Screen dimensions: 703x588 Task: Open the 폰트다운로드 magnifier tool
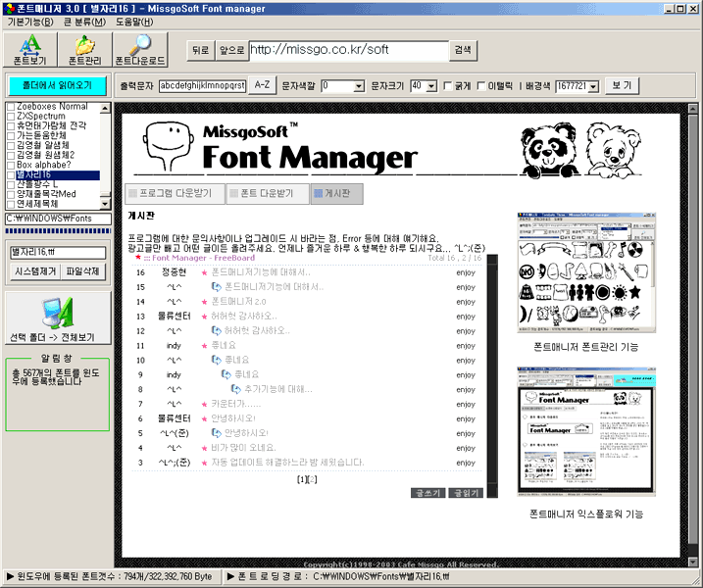click(140, 50)
